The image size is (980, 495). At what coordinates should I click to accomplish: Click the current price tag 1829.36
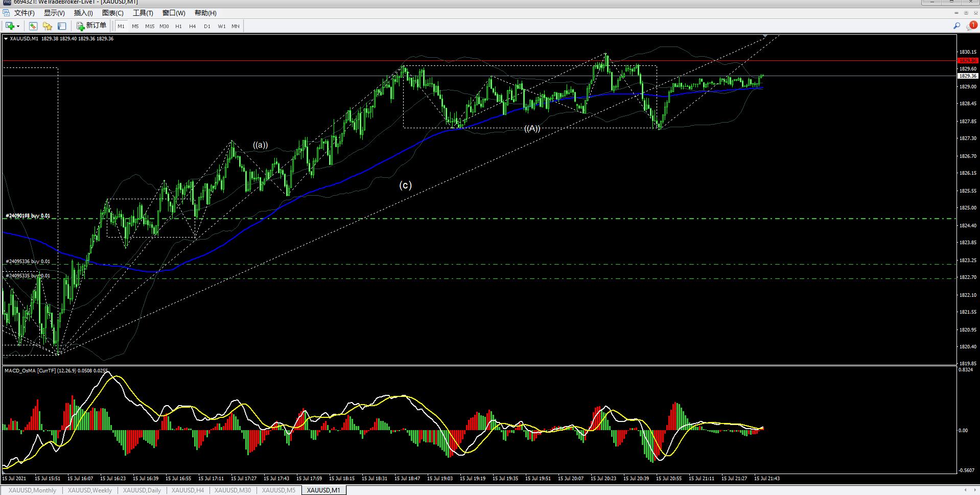click(968, 76)
